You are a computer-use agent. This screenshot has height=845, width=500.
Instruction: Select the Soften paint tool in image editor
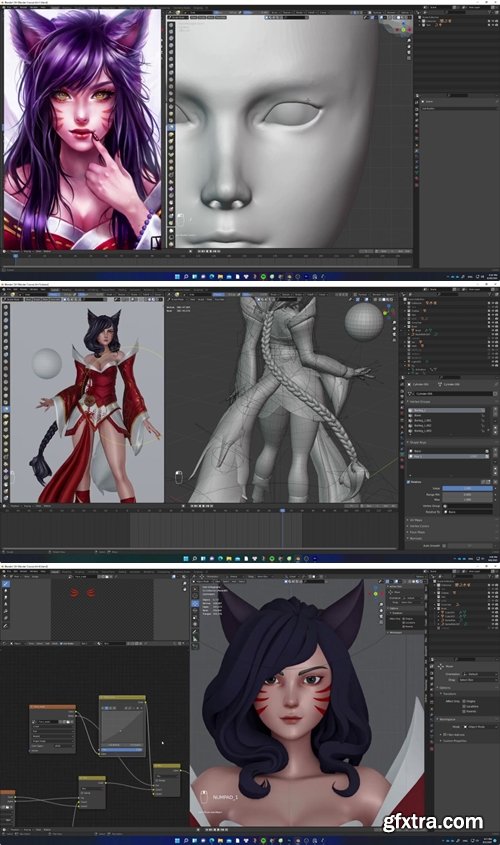click(6, 591)
